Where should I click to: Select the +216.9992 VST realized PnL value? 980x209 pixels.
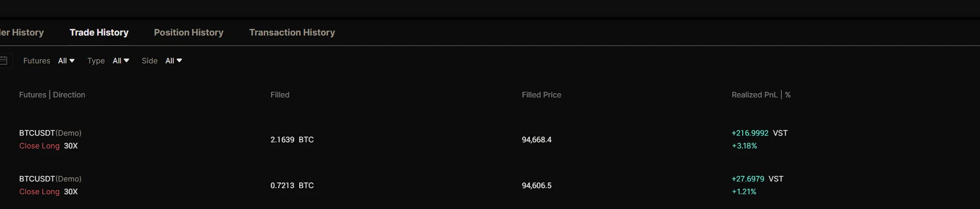click(750, 133)
